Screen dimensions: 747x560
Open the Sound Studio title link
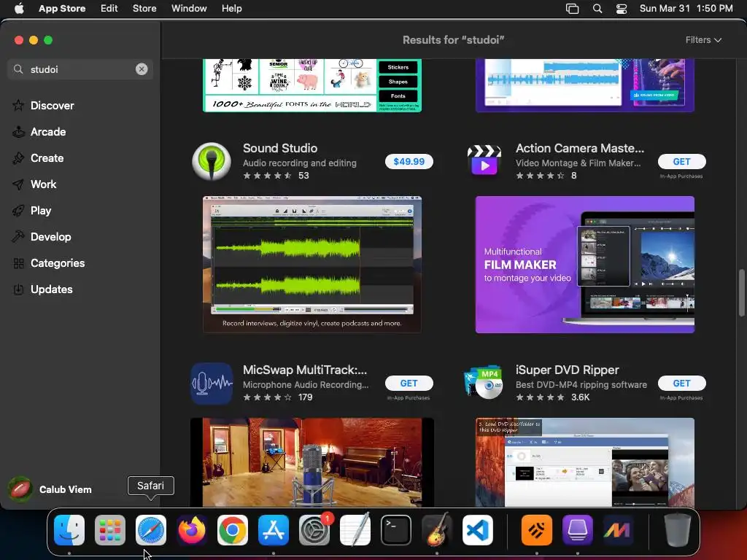(280, 148)
